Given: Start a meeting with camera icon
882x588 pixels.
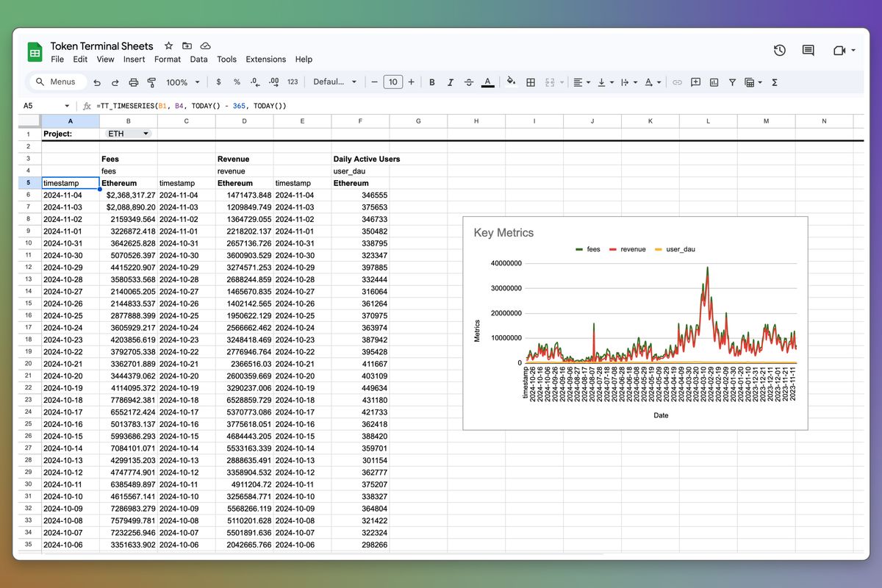Looking at the screenshot, I should click(x=839, y=51).
